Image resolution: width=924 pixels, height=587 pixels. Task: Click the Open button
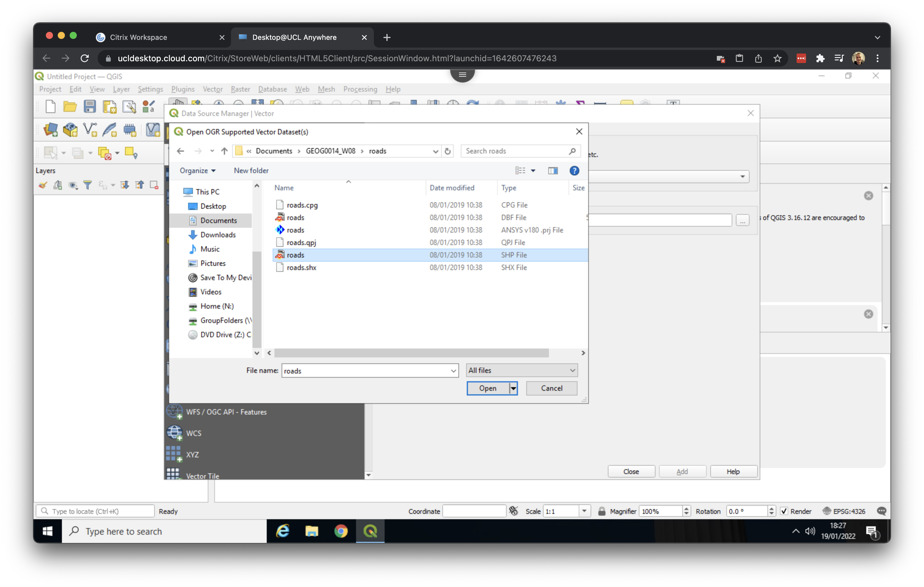coord(487,388)
